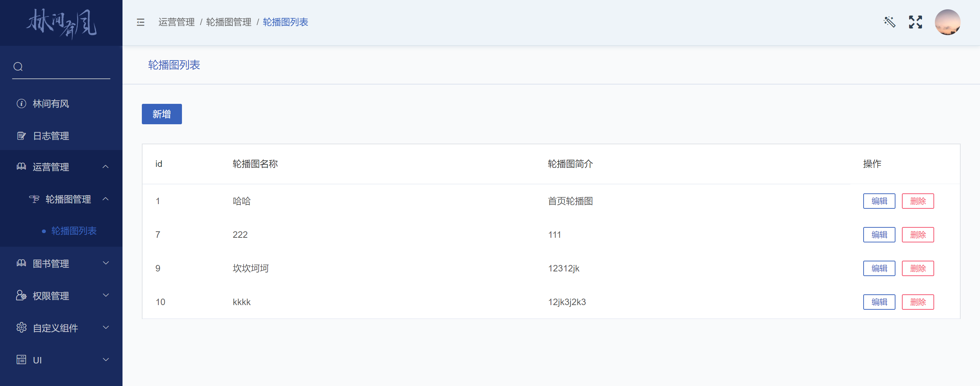
Task: Open the user avatar menu
Action: coord(947,22)
